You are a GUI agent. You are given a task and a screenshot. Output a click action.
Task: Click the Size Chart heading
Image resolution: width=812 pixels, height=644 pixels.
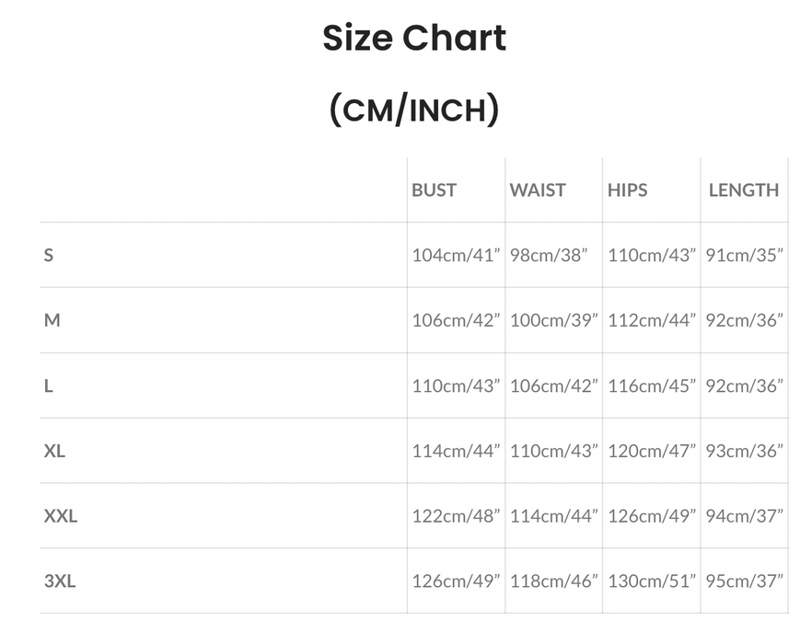click(x=414, y=39)
